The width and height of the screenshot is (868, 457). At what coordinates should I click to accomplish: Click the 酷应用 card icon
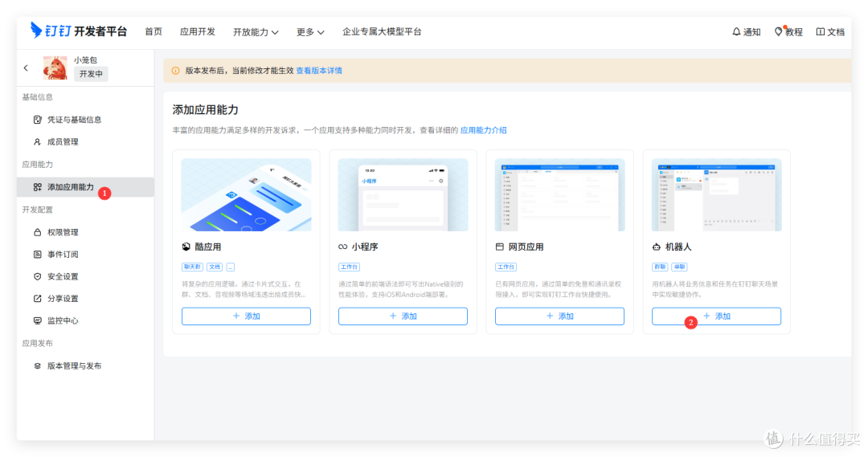coord(186,247)
